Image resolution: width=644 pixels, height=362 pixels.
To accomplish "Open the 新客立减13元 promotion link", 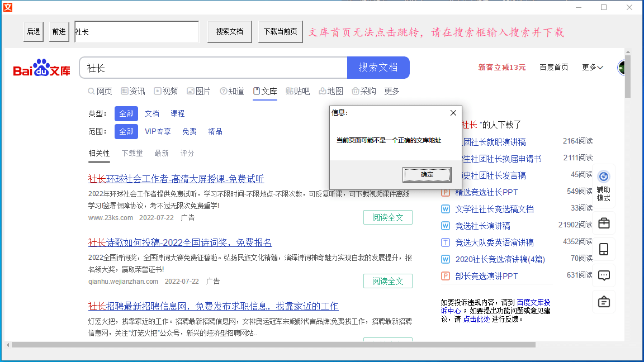I will point(502,67).
